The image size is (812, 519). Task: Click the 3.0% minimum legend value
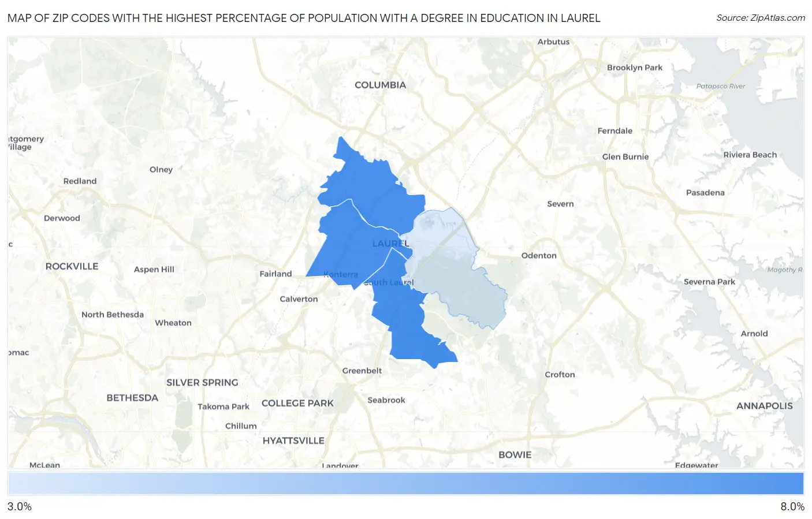(20, 506)
